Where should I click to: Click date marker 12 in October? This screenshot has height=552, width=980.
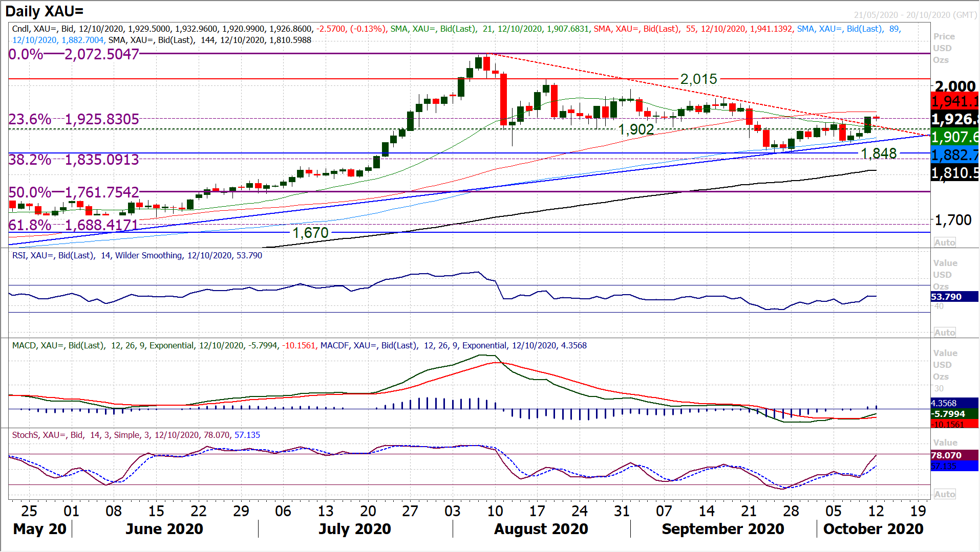pos(876,511)
